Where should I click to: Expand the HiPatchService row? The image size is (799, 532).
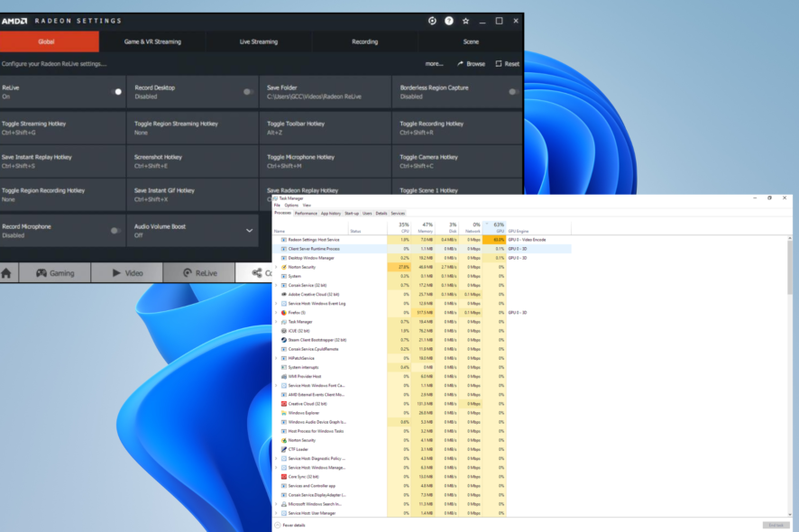pyautogui.click(x=277, y=358)
